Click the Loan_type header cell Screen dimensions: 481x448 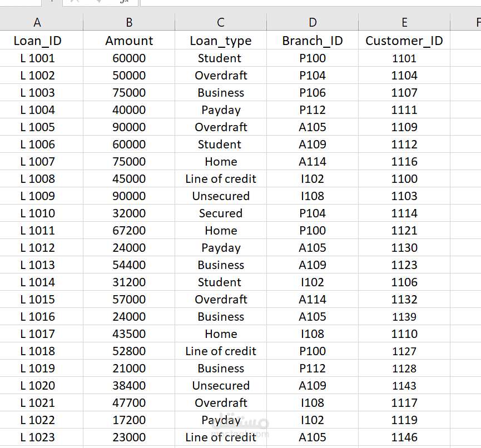pos(221,41)
